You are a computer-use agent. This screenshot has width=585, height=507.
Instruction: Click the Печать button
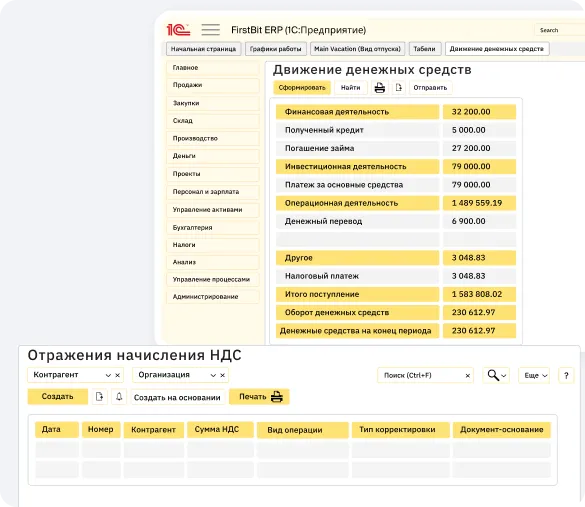click(x=259, y=397)
